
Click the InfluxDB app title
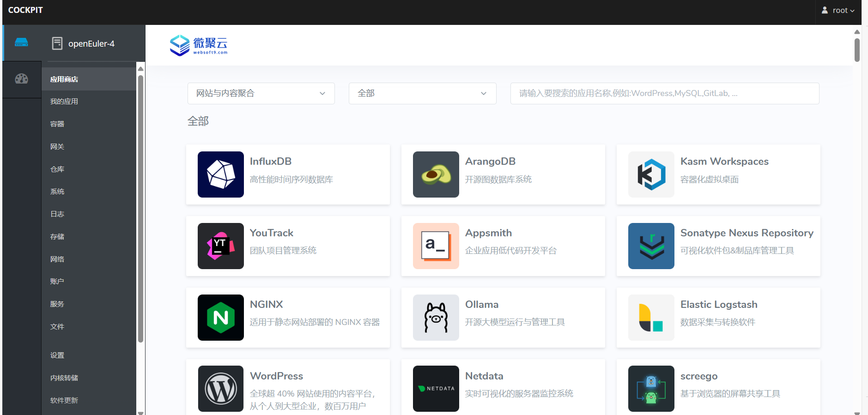pyautogui.click(x=271, y=162)
